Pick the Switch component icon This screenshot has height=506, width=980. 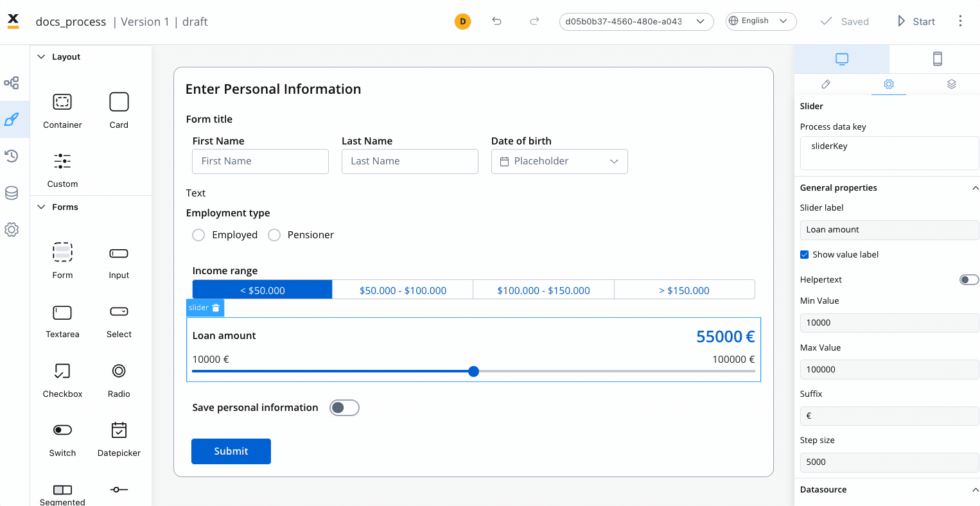click(62, 430)
